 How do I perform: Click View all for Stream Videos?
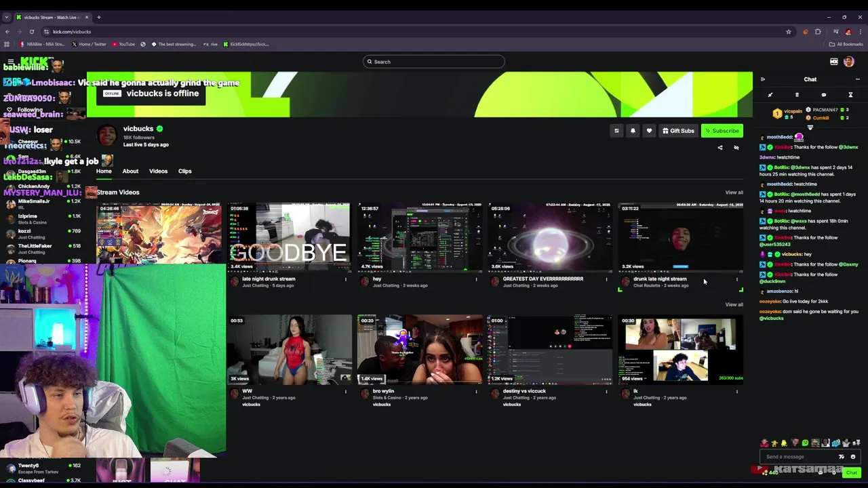(734, 192)
